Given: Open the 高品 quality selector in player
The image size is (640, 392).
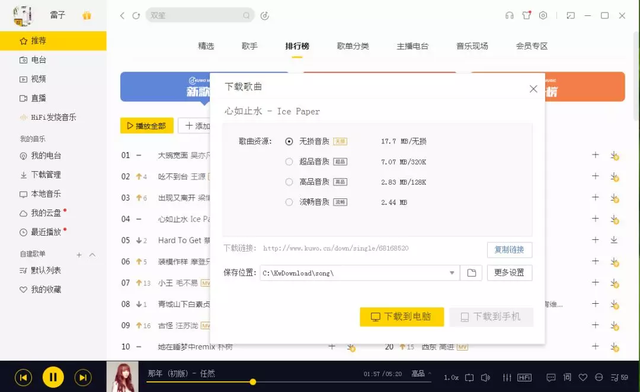Looking at the screenshot, I should point(420,374).
